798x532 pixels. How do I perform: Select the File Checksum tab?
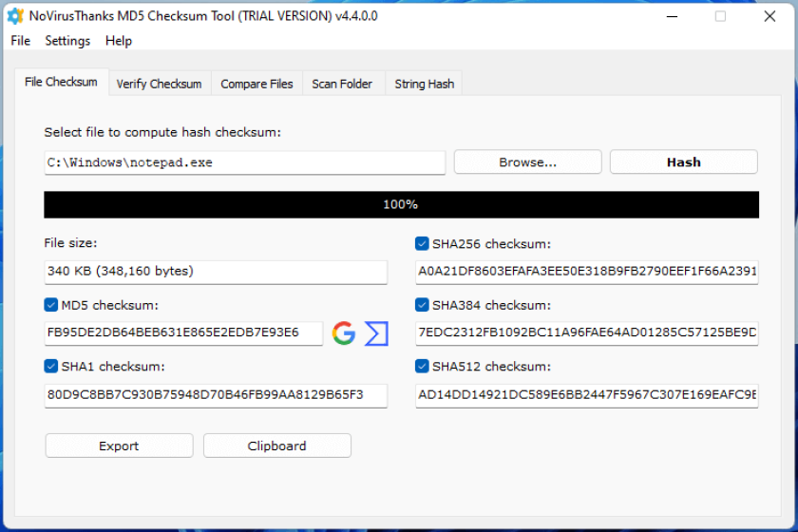point(61,82)
